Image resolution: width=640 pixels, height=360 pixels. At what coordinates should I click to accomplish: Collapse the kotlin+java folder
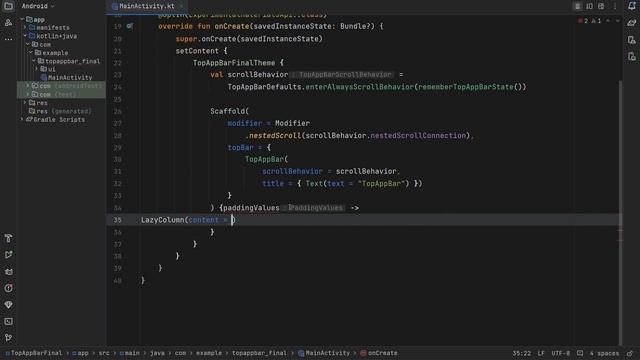pyautogui.click(x=25, y=36)
